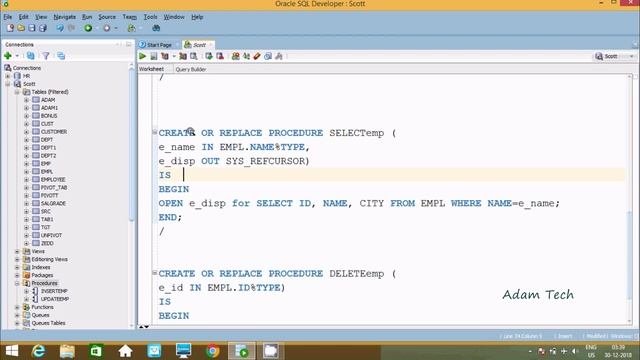This screenshot has height=360, width=640.
Task: Click the eraser Clear icon in worksheet toolbar
Action: point(257,56)
